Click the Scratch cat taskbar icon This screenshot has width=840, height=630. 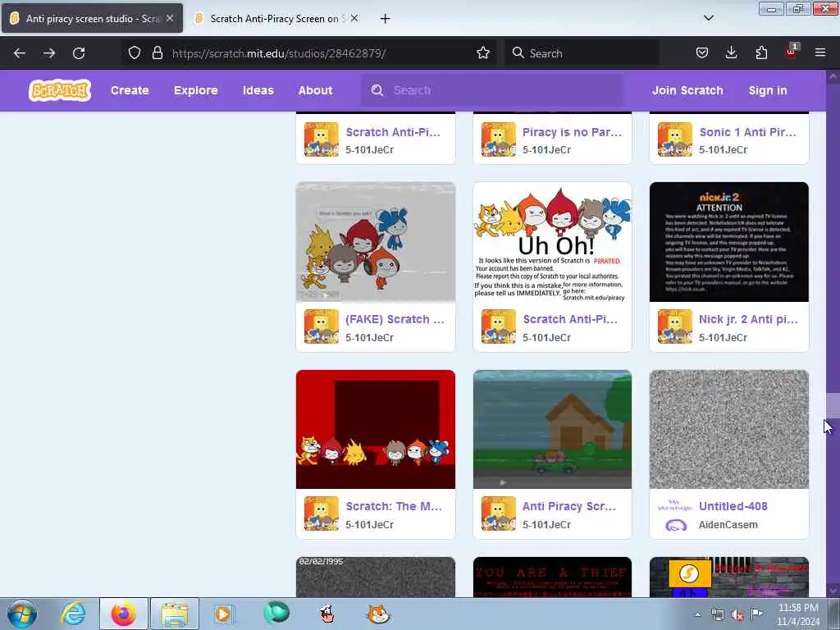tap(377, 614)
